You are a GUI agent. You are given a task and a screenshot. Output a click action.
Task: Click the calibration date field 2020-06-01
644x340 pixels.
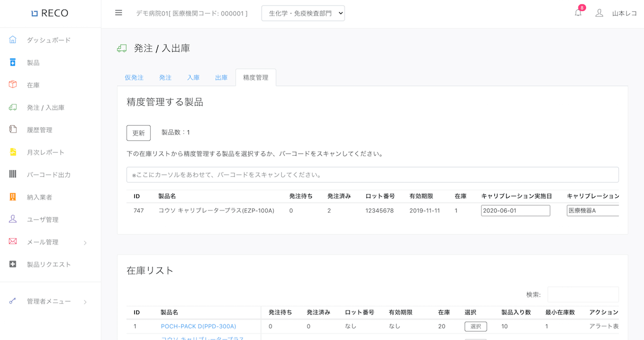coord(515,211)
